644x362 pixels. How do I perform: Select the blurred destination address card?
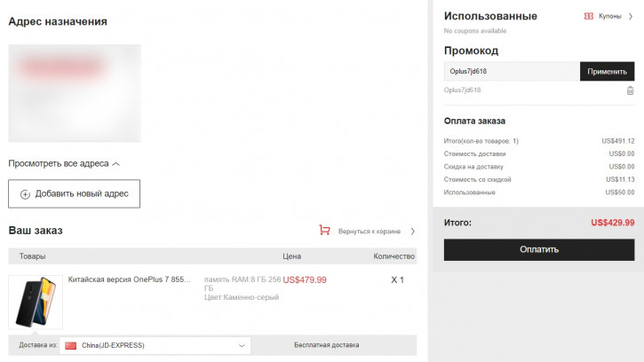[x=75, y=93]
